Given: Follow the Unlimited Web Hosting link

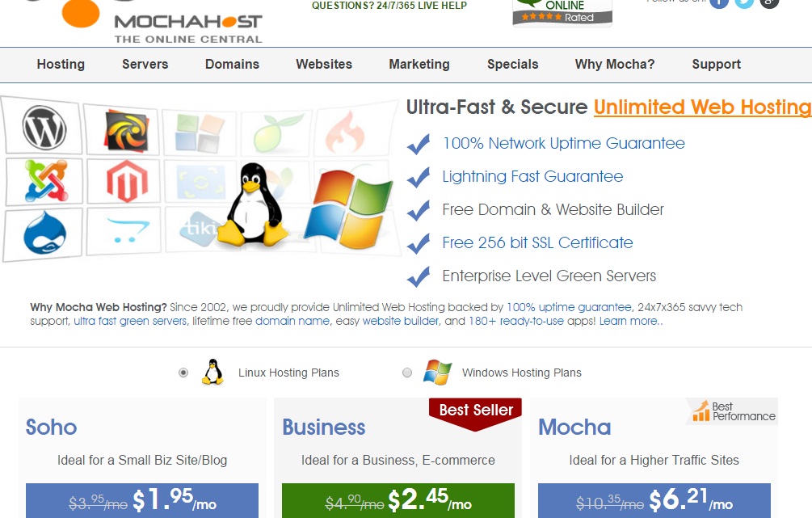Looking at the screenshot, I should [x=702, y=107].
